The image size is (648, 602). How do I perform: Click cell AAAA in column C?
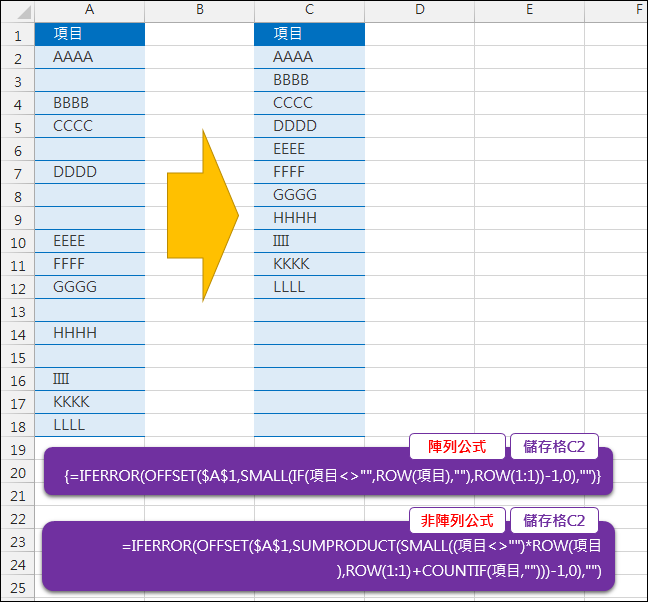pyautogui.click(x=310, y=57)
